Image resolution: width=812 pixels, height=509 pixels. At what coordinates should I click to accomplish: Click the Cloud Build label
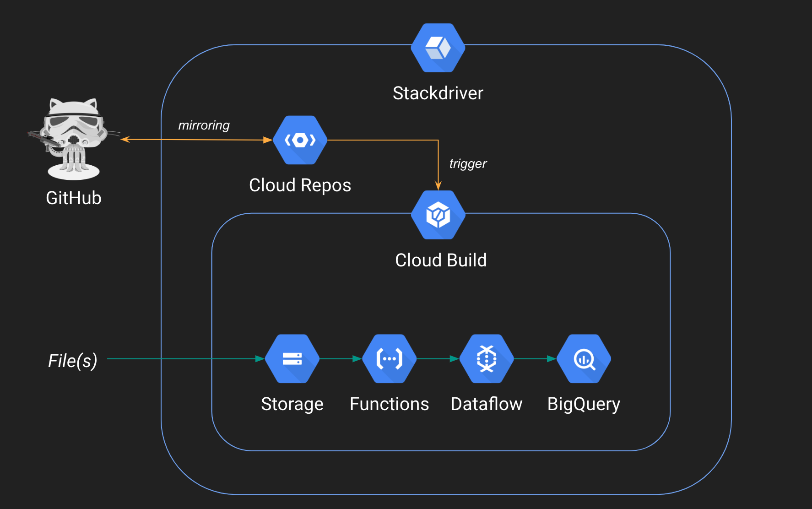441,260
